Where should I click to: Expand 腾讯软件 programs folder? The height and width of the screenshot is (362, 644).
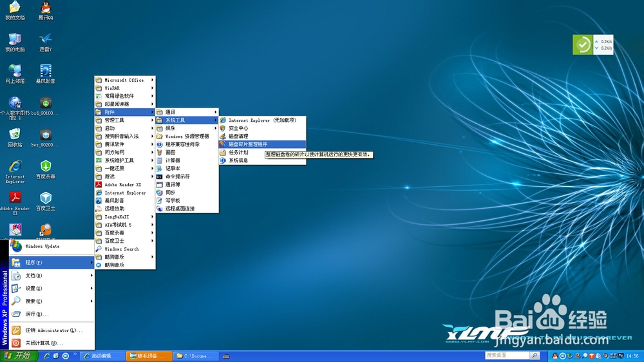coord(125,144)
